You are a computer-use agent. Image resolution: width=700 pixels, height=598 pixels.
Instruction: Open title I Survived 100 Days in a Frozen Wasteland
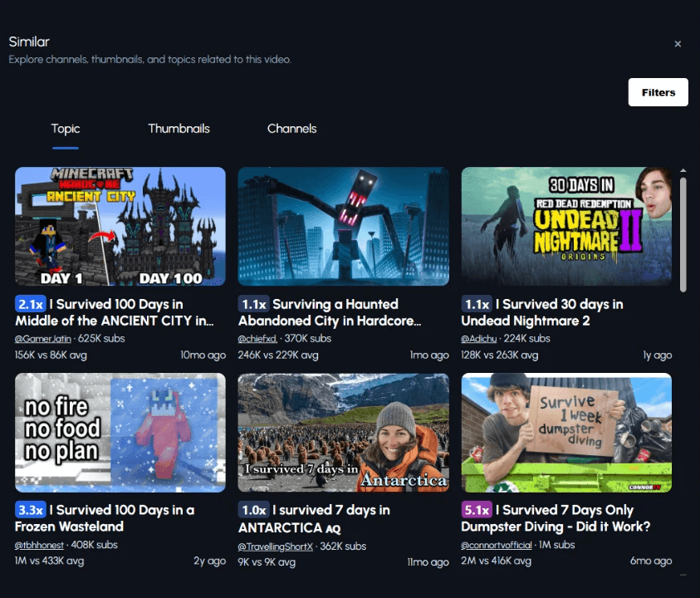(x=105, y=518)
